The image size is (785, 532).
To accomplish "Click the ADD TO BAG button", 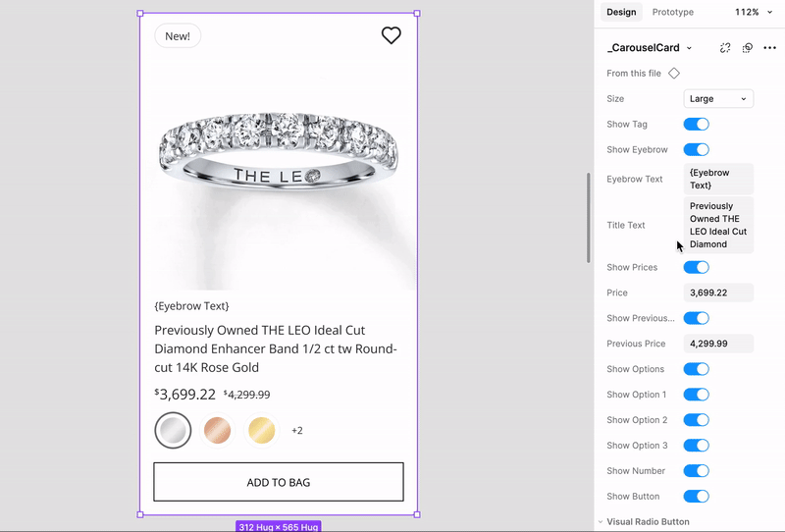I will tap(279, 482).
